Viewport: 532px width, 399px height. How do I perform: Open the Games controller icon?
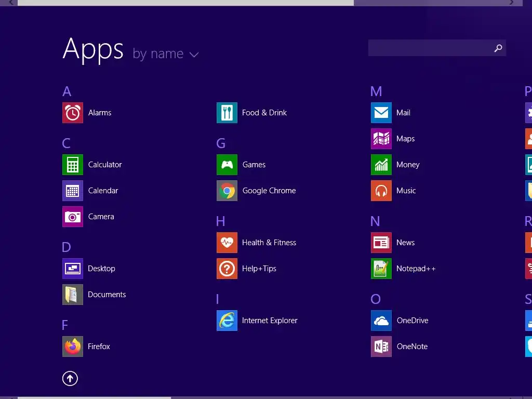[x=227, y=165]
